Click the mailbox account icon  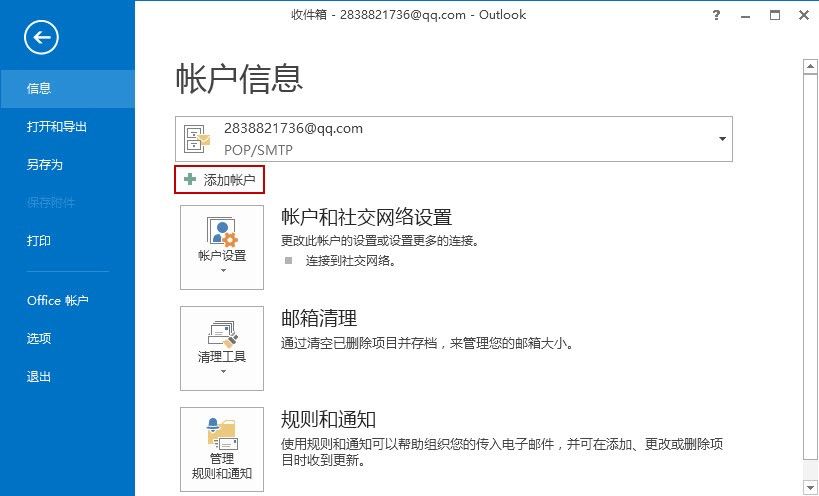(x=197, y=139)
